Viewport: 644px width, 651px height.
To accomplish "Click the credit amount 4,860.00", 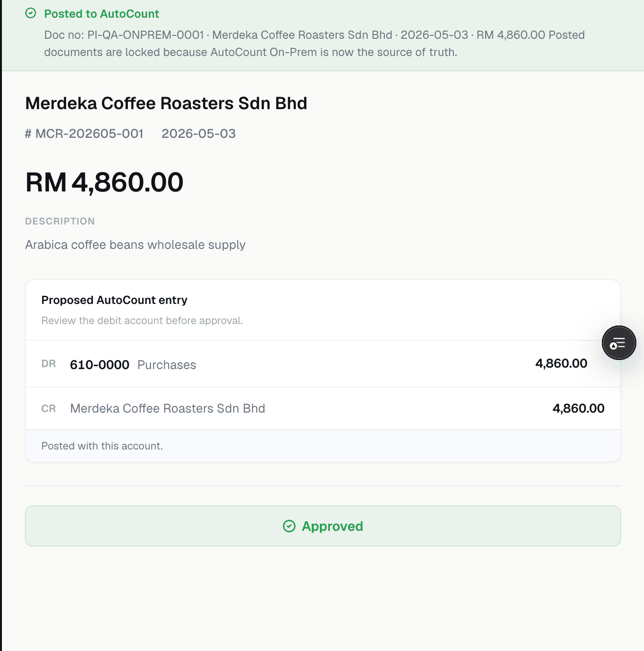I will (x=578, y=408).
